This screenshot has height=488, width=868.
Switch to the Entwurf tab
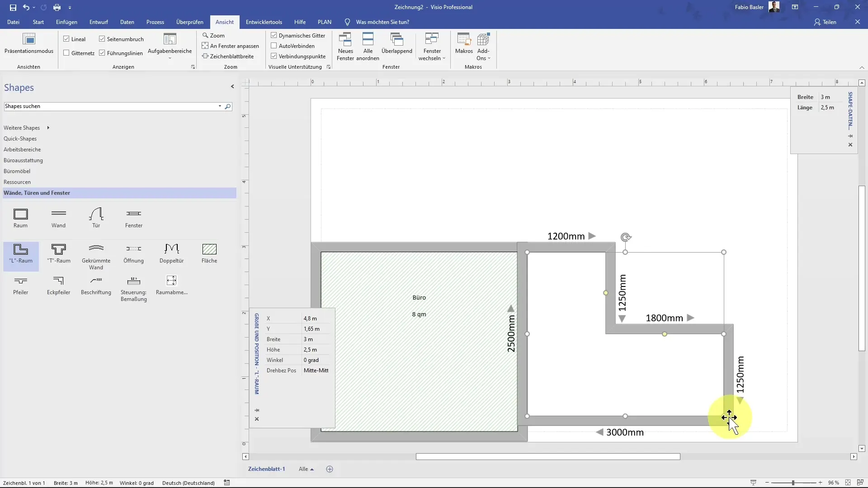point(99,22)
